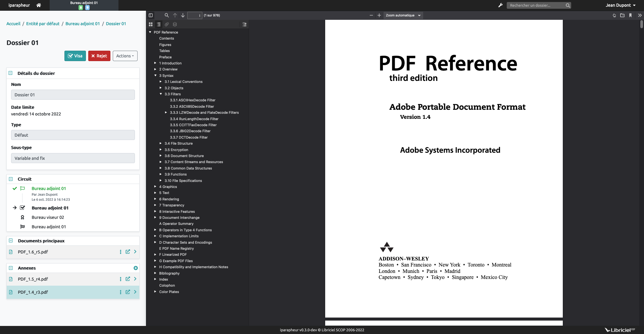
Task: Show page thumbnails view in sidebar
Action: pyautogui.click(x=151, y=24)
